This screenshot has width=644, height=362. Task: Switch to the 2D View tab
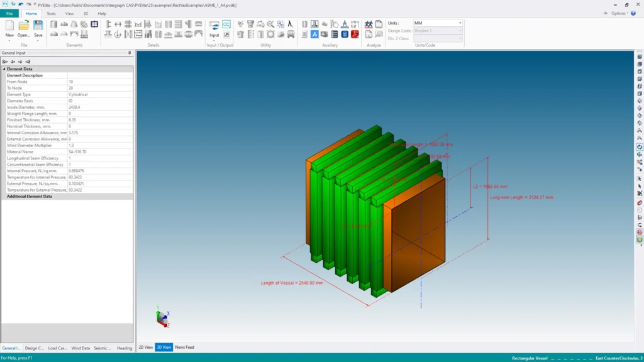(x=145, y=347)
